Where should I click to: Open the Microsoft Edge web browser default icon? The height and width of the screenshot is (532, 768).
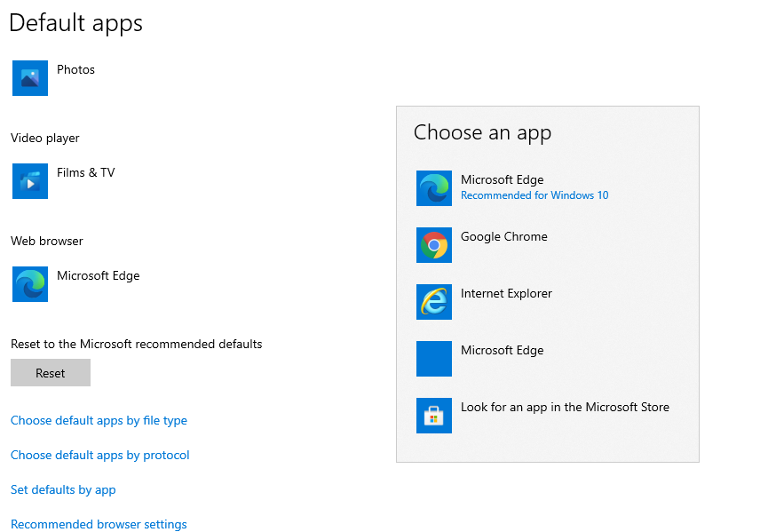point(30,284)
